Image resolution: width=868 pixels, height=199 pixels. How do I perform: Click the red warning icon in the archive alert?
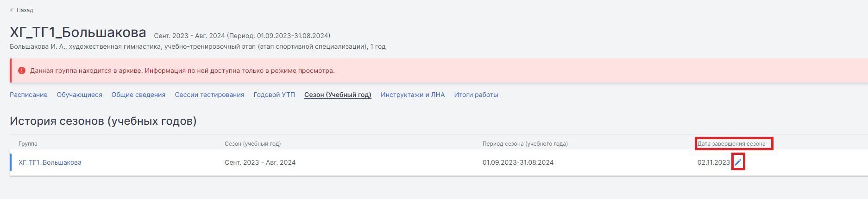21,71
